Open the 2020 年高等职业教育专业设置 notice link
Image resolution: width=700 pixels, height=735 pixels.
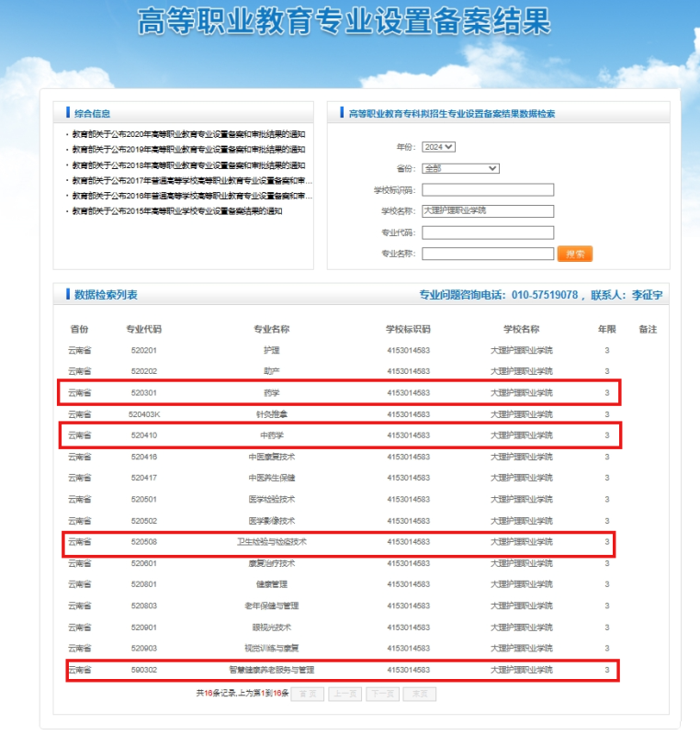pyautogui.click(x=188, y=134)
